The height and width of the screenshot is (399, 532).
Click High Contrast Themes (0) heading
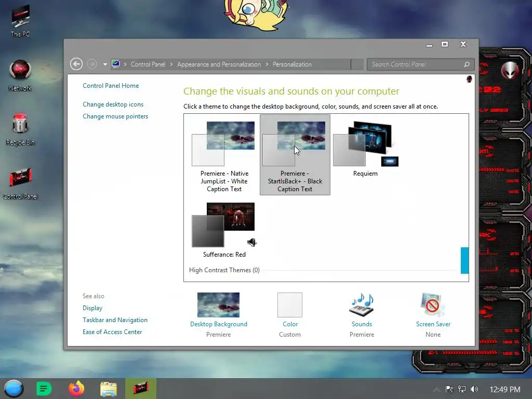pos(224,270)
